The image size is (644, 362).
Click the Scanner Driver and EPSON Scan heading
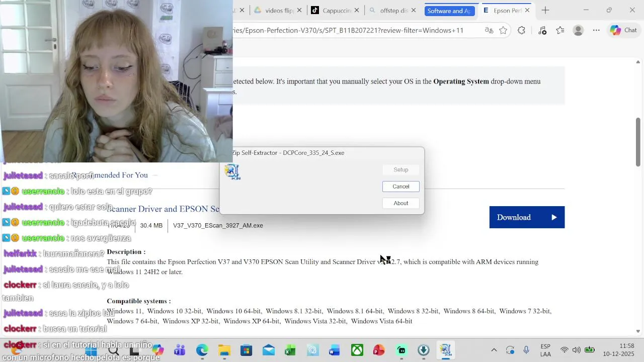pyautogui.click(x=163, y=209)
